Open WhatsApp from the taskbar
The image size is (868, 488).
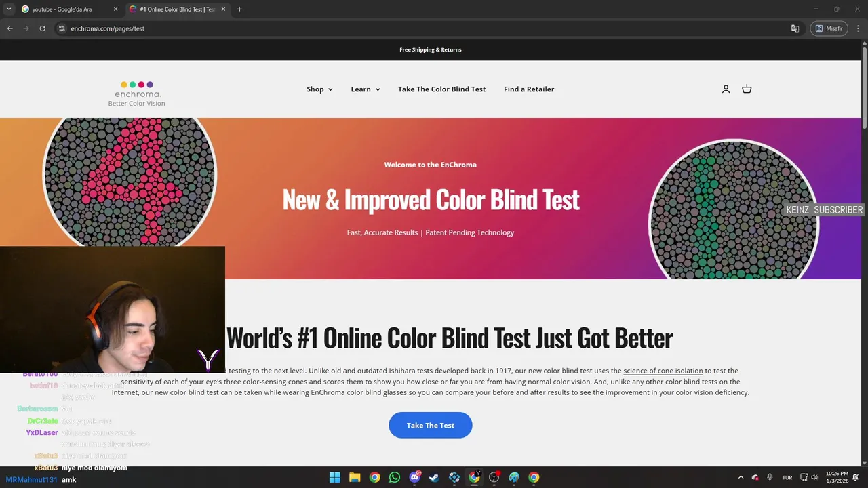pos(395,477)
